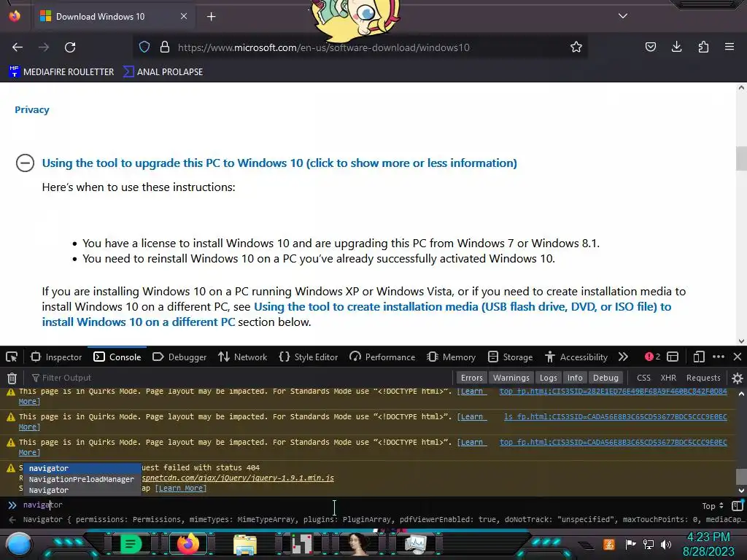Switch to the Inspector tab
The width and height of the screenshot is (747, 560).
click(x=56, y=357)
